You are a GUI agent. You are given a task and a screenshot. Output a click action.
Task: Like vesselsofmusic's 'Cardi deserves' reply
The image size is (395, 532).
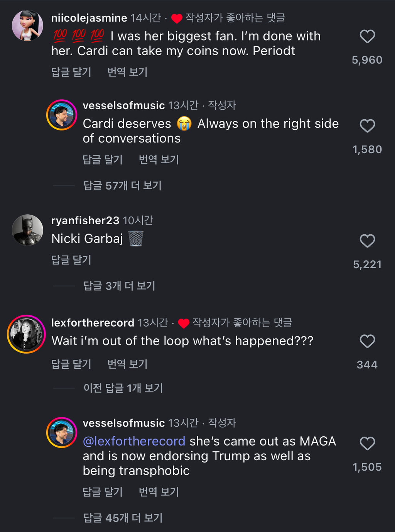(367, 126)
